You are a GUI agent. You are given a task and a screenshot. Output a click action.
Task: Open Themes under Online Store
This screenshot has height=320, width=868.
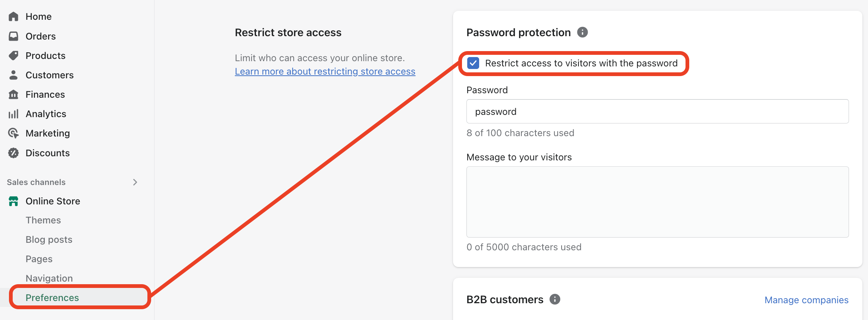pos(43,220)
